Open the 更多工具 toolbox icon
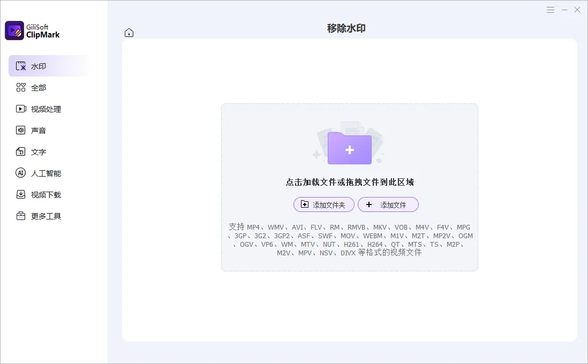This screenshot has width=588, height=364. click(x=21, y=216)
